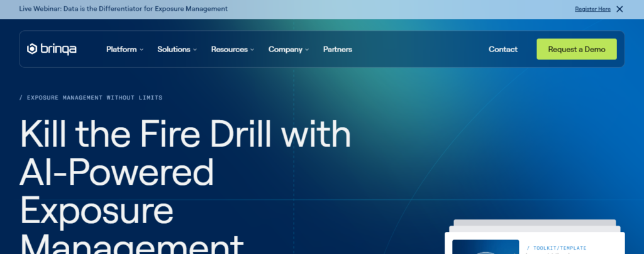The width and height of the screenshot is (644, 254).
Task: Click the Brinqa hexagon logo icon
Action: click(33, 49)
